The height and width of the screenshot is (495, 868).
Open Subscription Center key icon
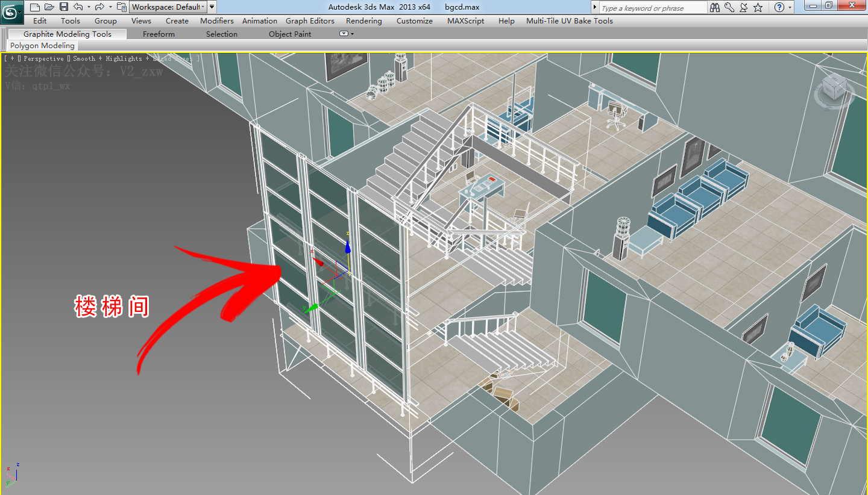(729, 7)
